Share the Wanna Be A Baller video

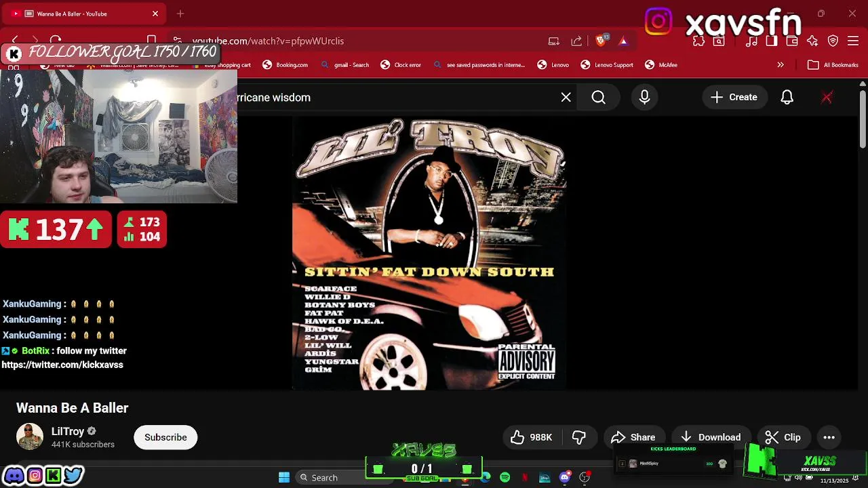633,437
